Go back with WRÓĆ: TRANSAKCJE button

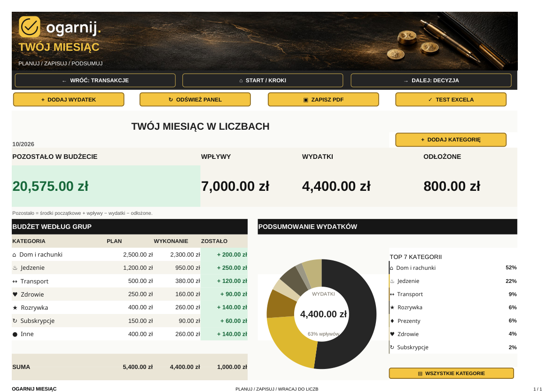point(95,80)
